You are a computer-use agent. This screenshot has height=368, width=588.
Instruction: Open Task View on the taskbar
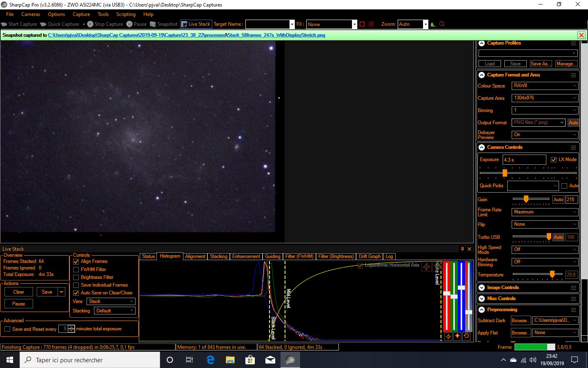189,360
